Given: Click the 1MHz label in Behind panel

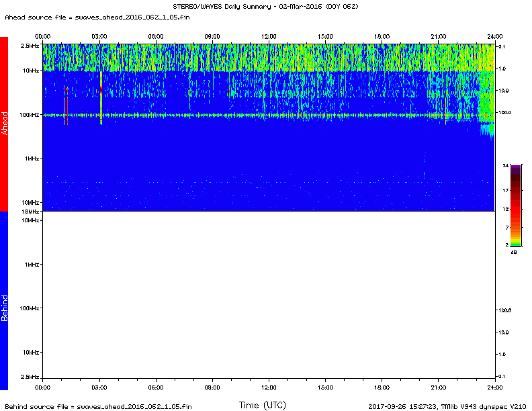Looking at the screenshot, I should [32, 265].
